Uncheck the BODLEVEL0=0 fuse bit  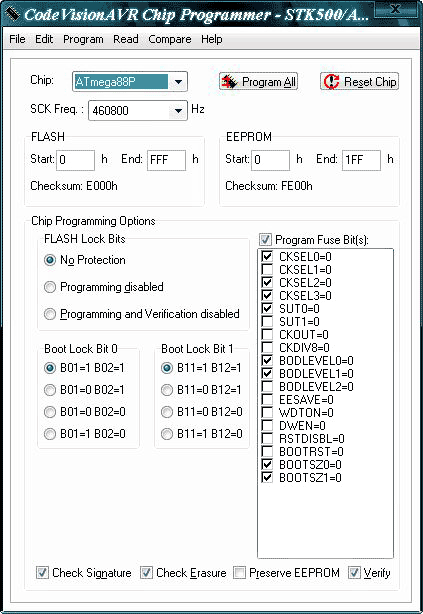267,360
